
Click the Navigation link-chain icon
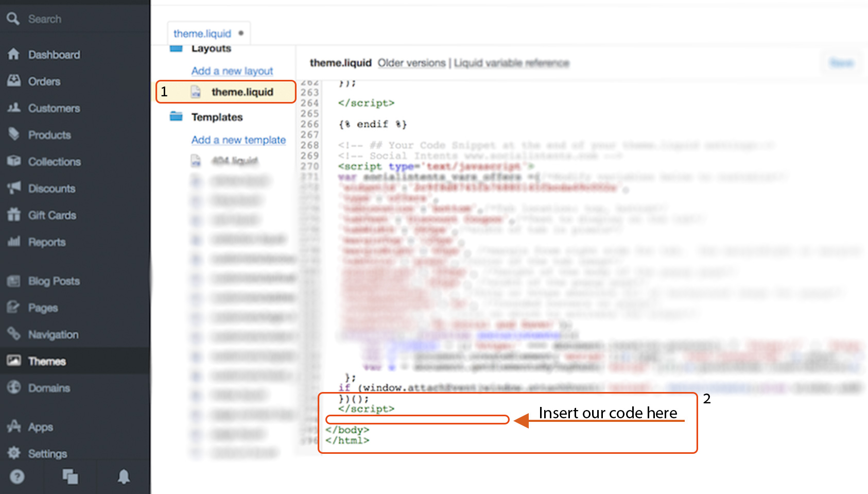[14, 334]
